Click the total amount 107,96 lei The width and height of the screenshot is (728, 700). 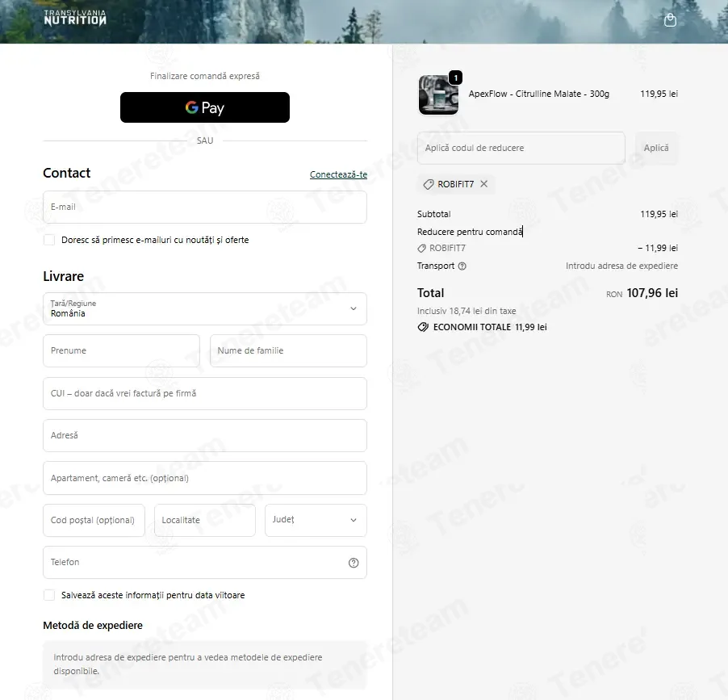[652, 293]
